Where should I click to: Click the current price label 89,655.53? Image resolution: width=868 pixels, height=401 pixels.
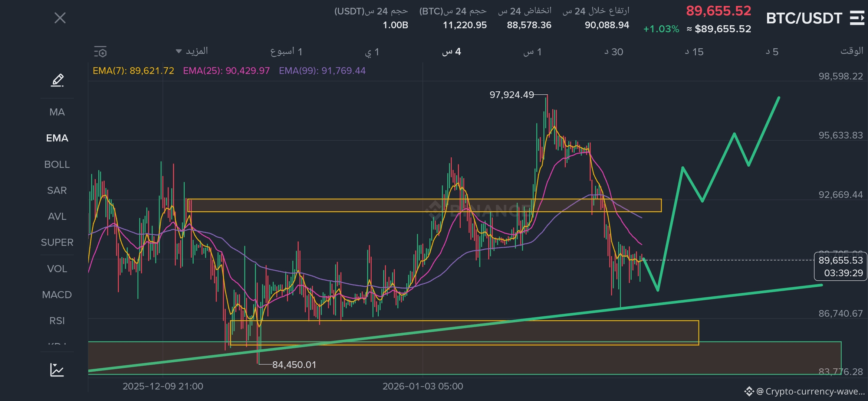[x=841, y=260]
